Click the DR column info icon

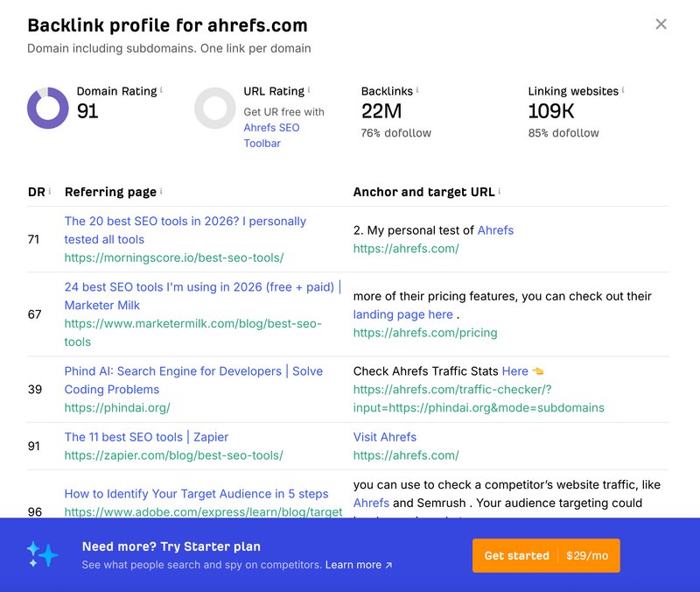point(50,191)
